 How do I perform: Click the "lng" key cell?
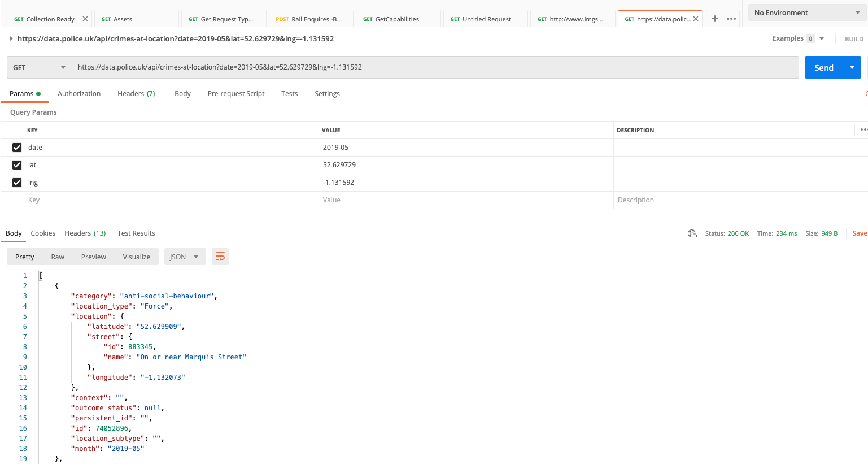pyautogui.click(x=172, y=183)
